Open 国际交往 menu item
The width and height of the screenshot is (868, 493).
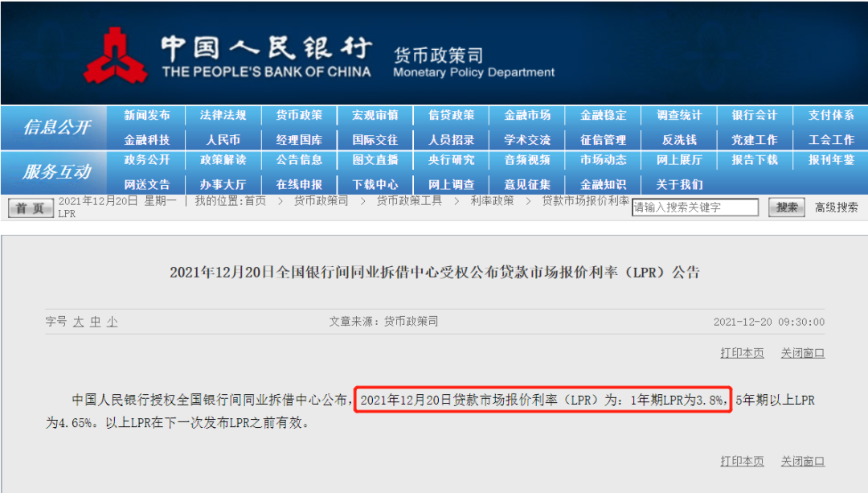[x=375, y=140]
